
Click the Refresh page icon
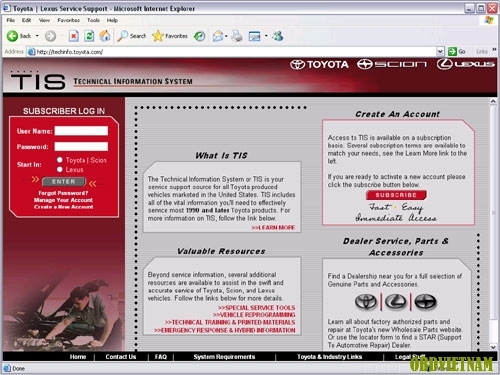pos(89,36)
